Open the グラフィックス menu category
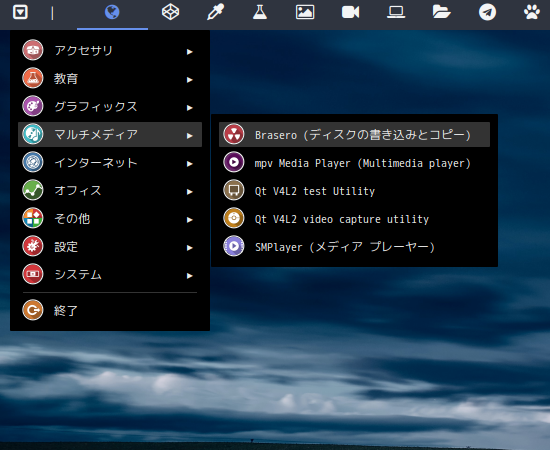550x450 pixels. [110, 106]
